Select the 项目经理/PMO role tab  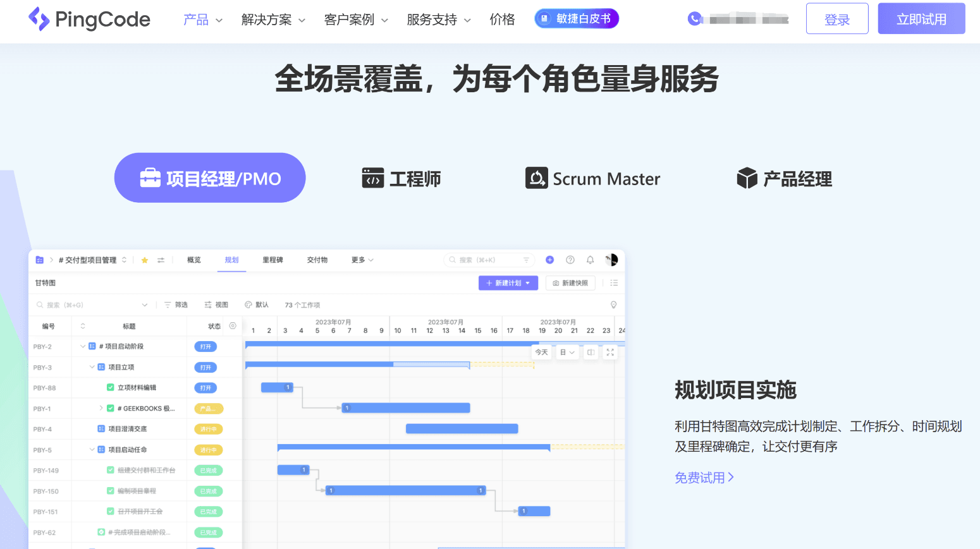click(x=210, y=178)
